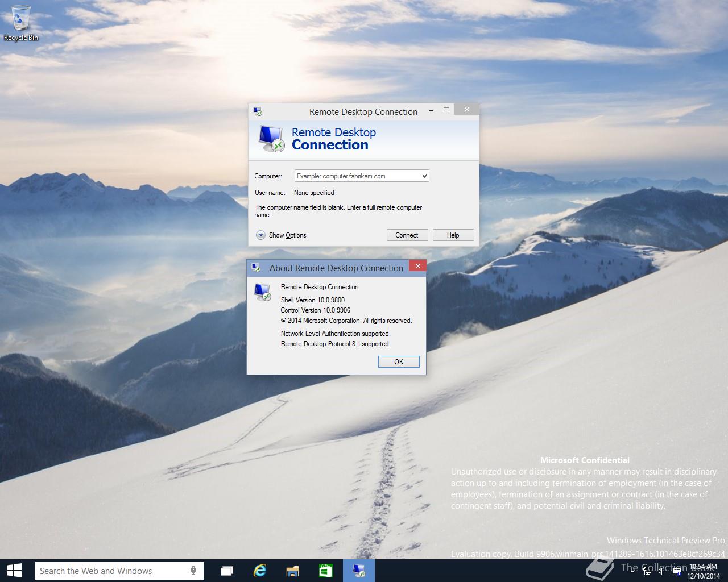Click the large Remote Desktop Connection banner icon
728x582 pixels.
click(x=271, y=139)
